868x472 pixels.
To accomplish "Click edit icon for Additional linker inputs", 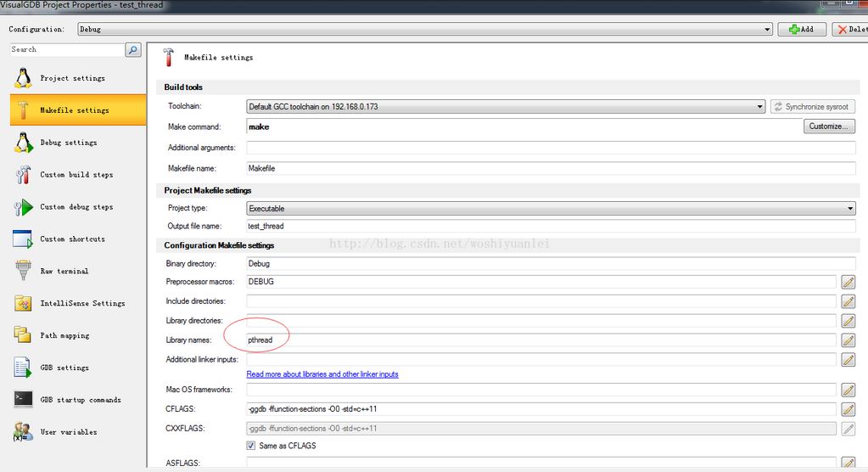I will tap(848, 360).
